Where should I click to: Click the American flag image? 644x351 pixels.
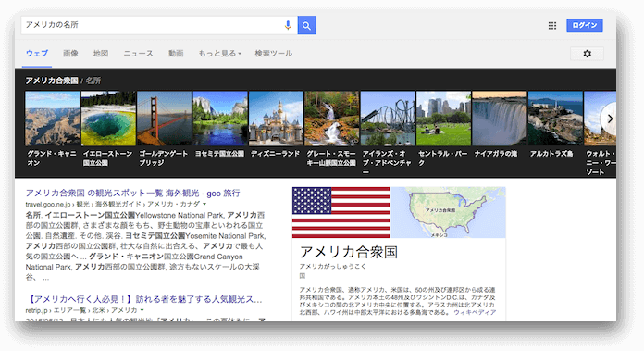341,212
